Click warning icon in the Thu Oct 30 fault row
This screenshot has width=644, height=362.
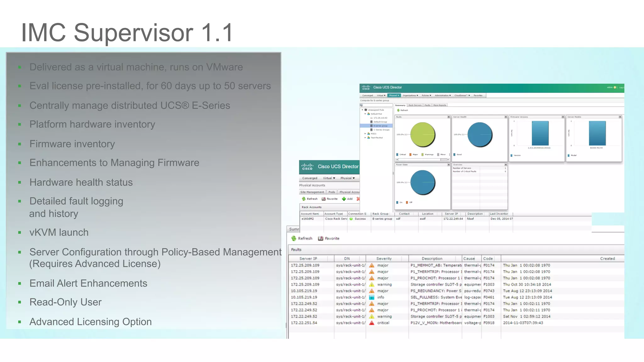tap(372, 284)
